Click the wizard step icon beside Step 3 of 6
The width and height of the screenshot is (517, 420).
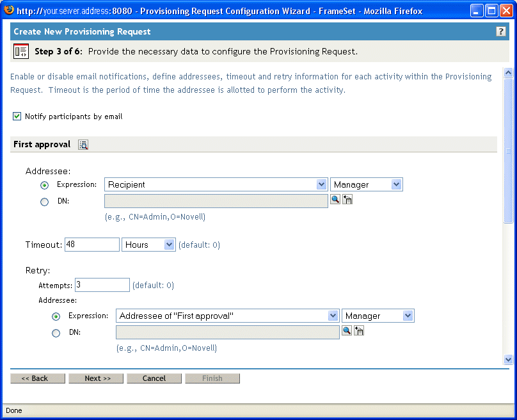21,51
